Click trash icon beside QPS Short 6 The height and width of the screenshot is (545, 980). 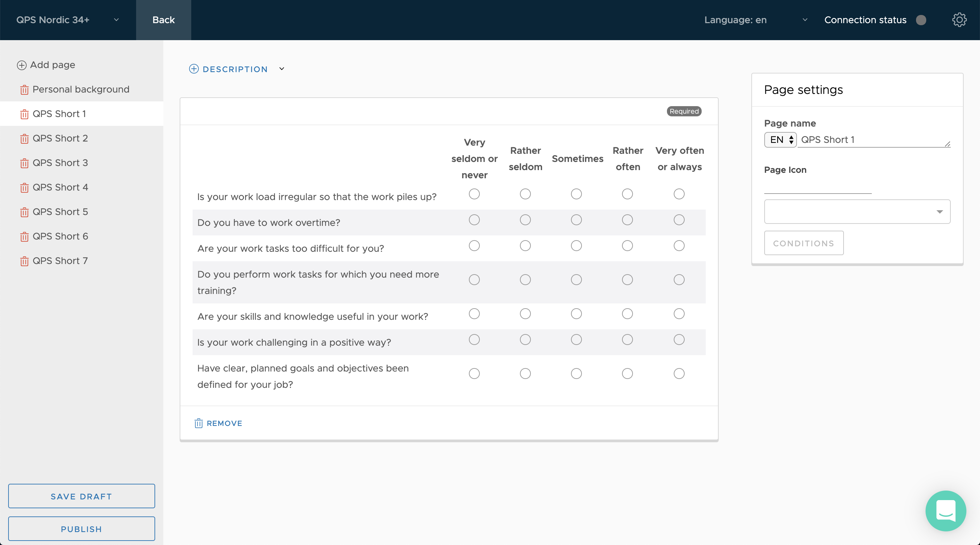point(24,236)
